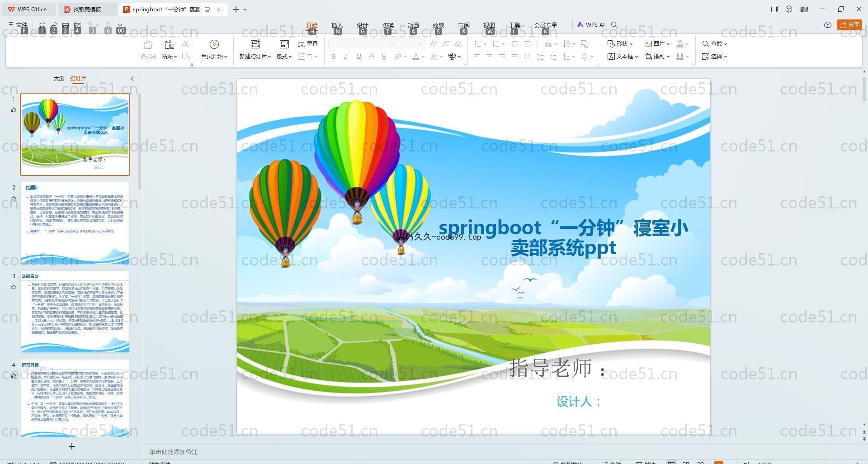Open the Shapes (形状) dropdown
Image resolution: width=868 pixels, height=464 pixels.
click(620, 44)
